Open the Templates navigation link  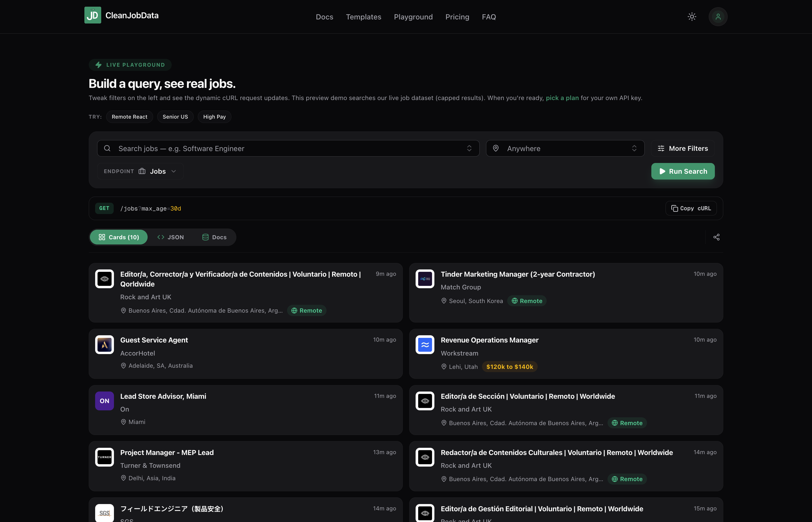[363, 17]
